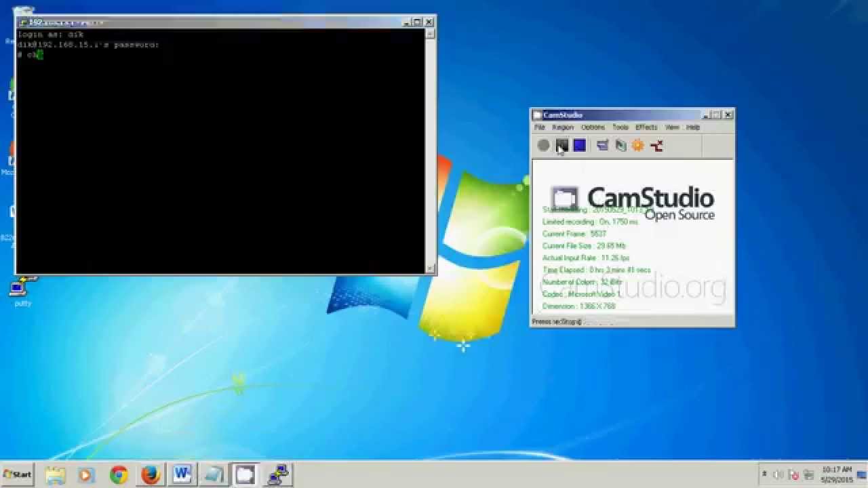This screenshot has height=488, width=868.
Task: Click inside the PuTTY terminal area
Action: point(220,150)
